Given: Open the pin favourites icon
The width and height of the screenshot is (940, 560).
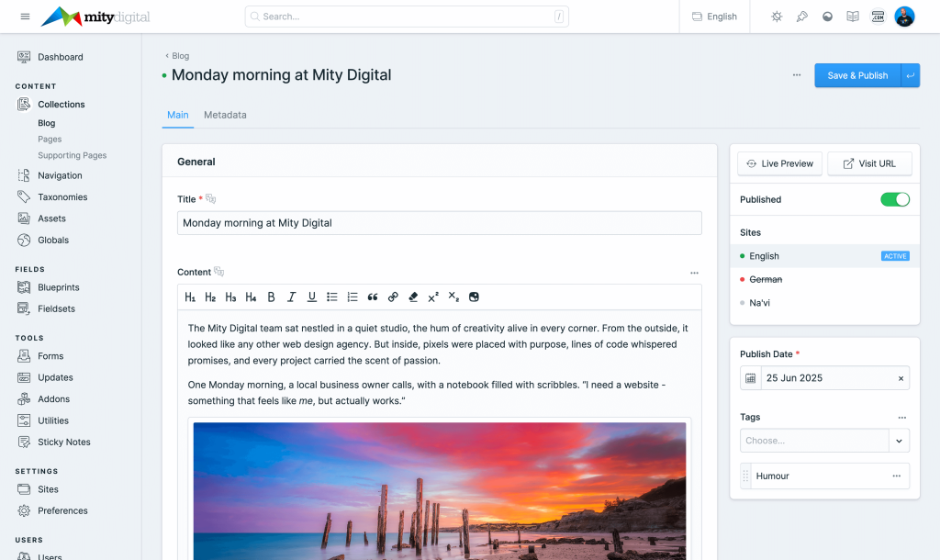Looking at the screenshot, I should click(x=802, y=17).
